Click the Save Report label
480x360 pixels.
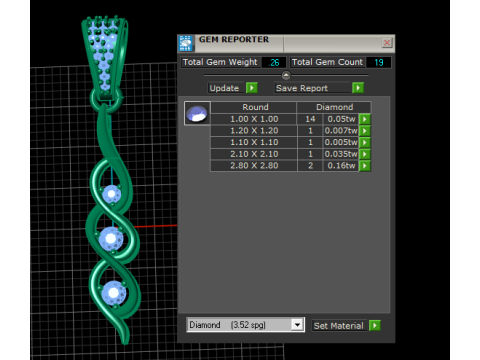click(x=302, y=88)
